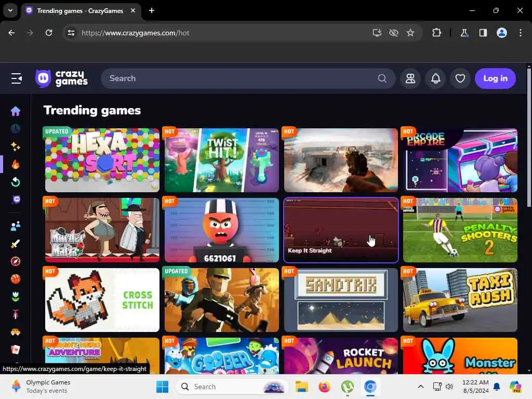The width and height of the screenshot is (532, 399).
Task: Open the hamburger sidebar menu toggle
Action: point(16,78)
